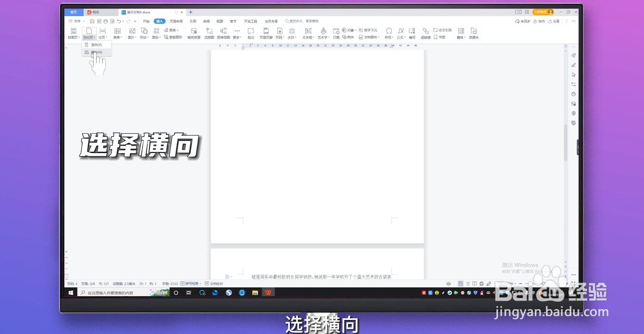Insert a 书签 bookmark
This screenshot has width=644, height=334.
click(439, 37)
